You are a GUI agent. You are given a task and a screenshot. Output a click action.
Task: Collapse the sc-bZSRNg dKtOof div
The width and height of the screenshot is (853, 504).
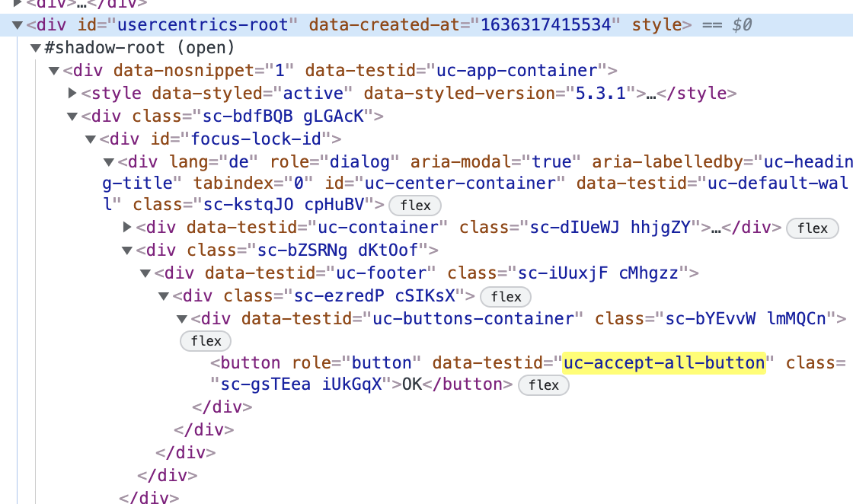127,250
